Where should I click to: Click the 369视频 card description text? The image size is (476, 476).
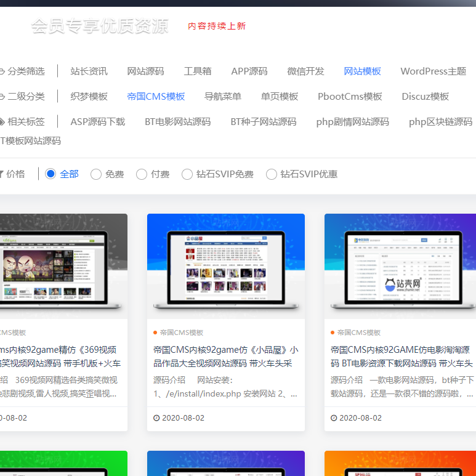coord(58,387)
